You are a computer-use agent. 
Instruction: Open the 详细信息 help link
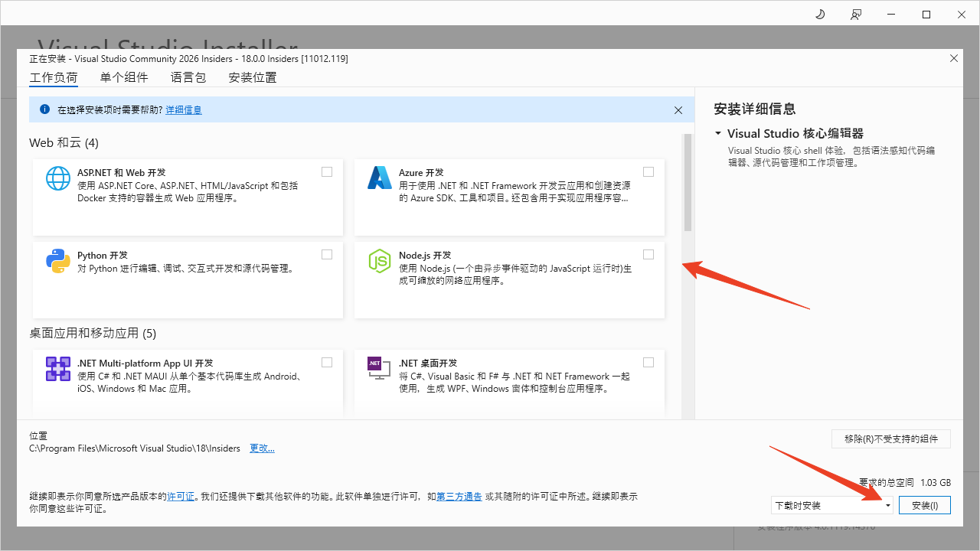184,110
